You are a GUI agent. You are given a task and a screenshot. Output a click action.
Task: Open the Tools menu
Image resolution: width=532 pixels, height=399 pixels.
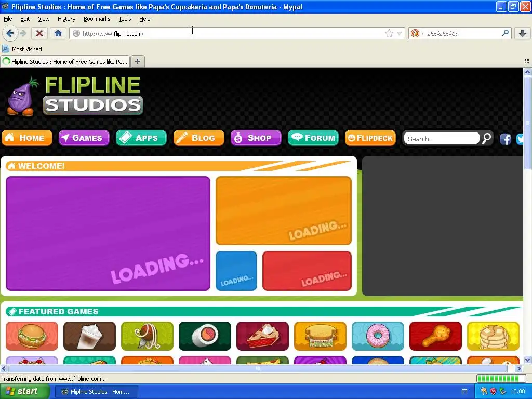click(125, 19)
